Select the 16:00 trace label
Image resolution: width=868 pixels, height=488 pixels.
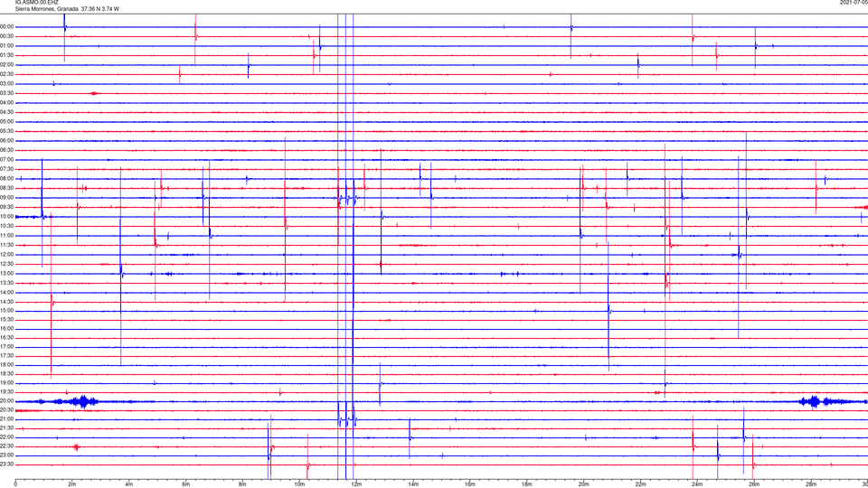coord(7,329)
